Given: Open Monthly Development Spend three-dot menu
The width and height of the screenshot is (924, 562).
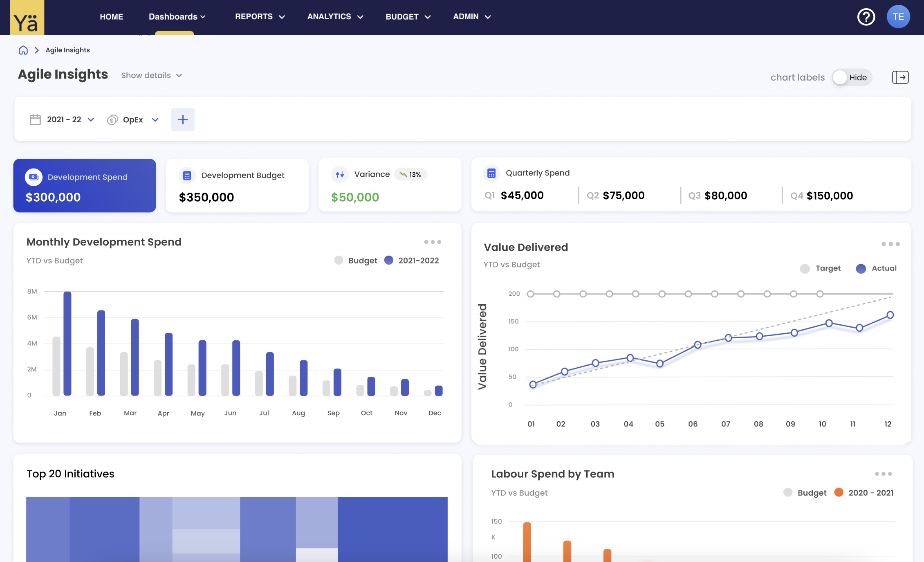Looking at the screenshot, I should 433,242.
